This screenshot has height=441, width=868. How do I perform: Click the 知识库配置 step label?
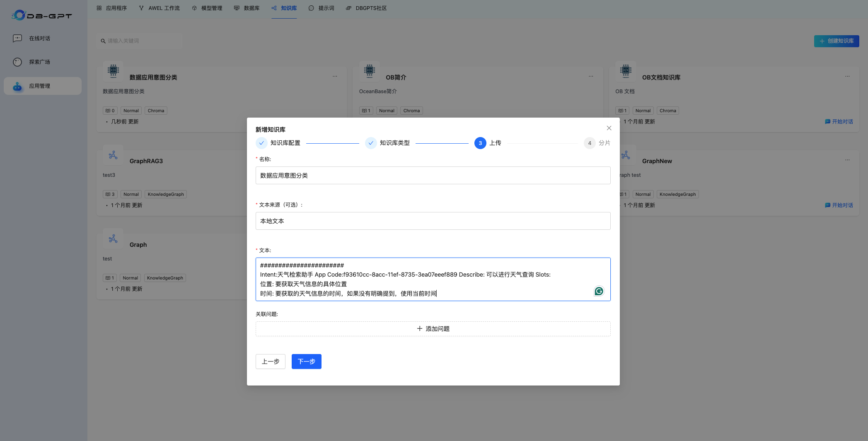point(285,143)
